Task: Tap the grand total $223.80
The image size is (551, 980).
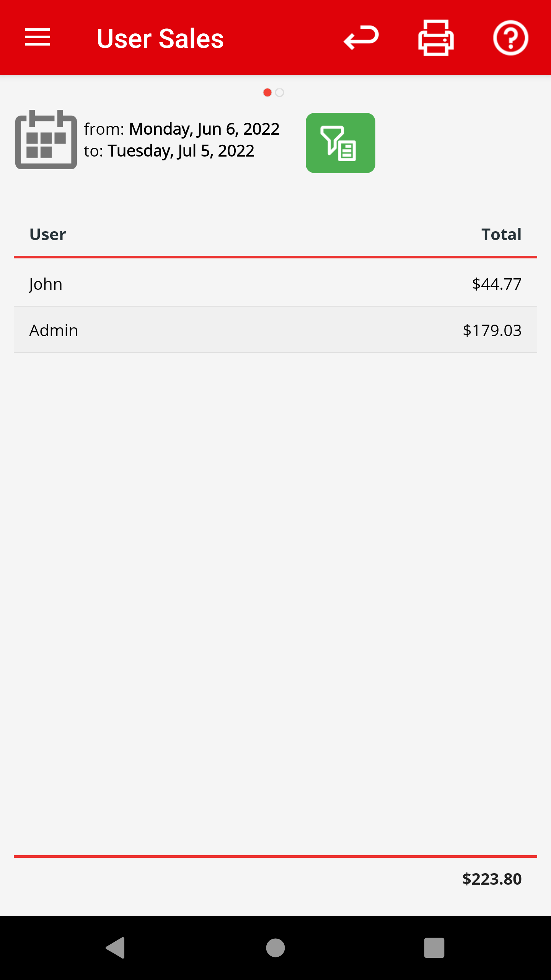Action: click(x=492, y=879)
